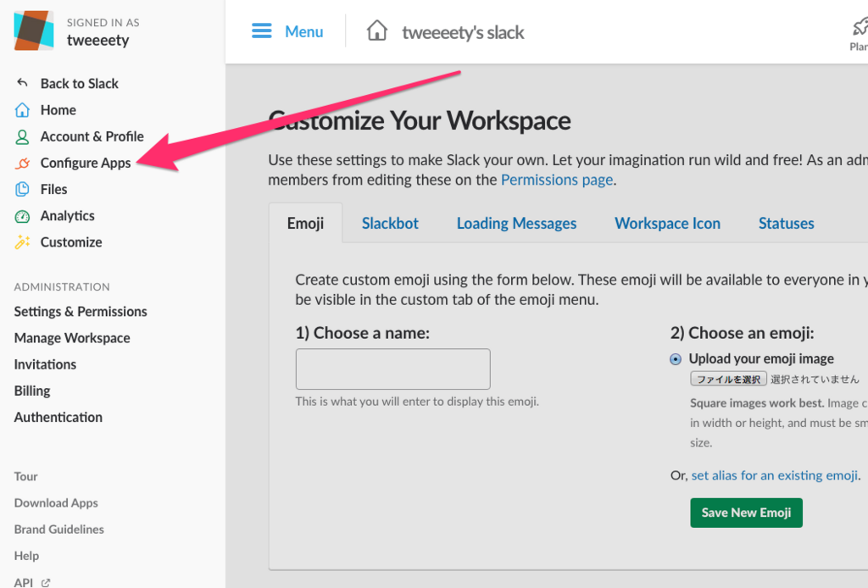Open the Statuses tab
868x588 pixels.
pos(786,223)
